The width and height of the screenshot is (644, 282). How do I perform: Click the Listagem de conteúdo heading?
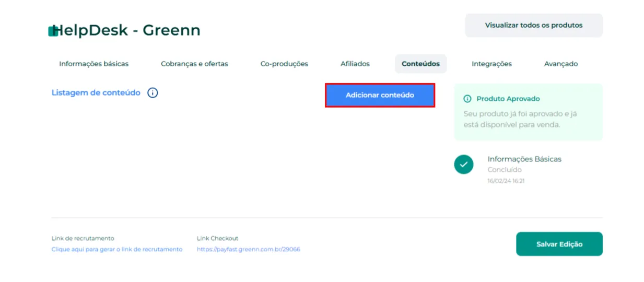click(x=96, y=92)
